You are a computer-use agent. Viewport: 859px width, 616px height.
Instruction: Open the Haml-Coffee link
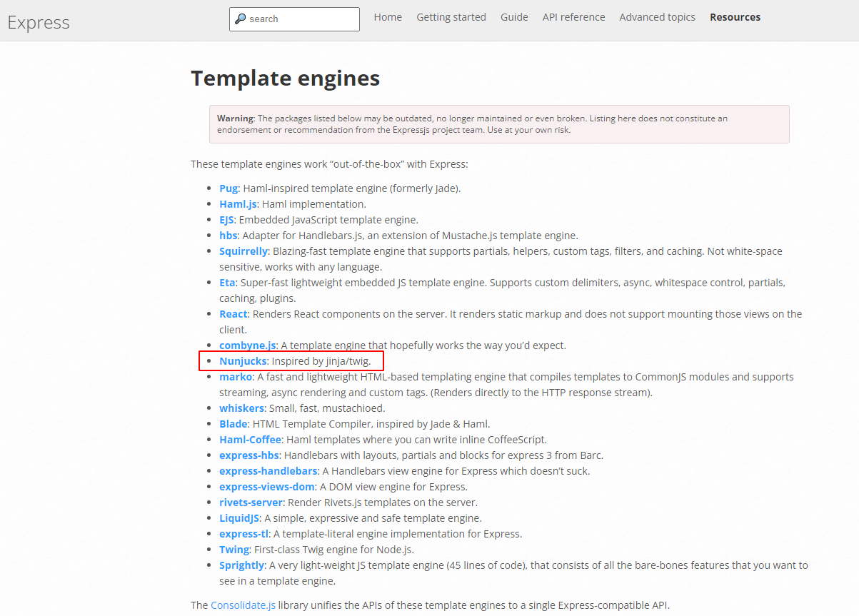251,440
